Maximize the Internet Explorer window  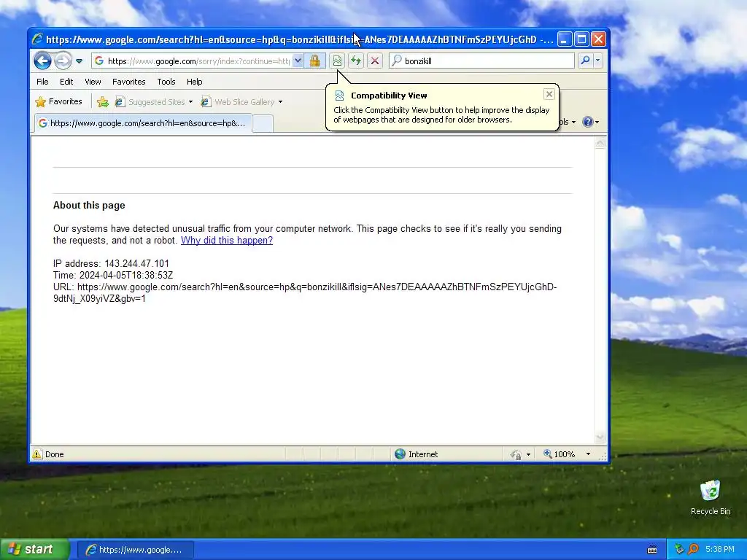coord(581,39)
